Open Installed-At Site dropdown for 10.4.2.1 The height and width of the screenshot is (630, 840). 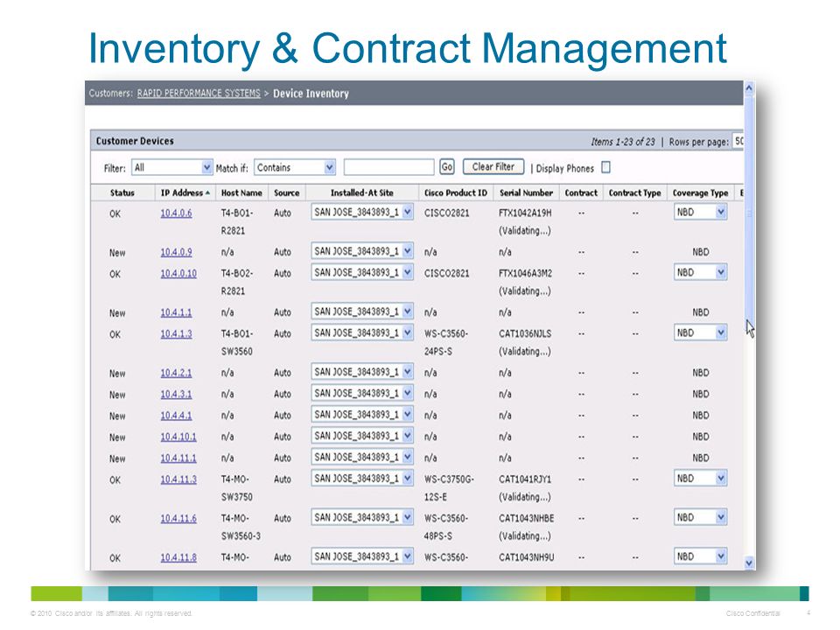click(362, 373)
